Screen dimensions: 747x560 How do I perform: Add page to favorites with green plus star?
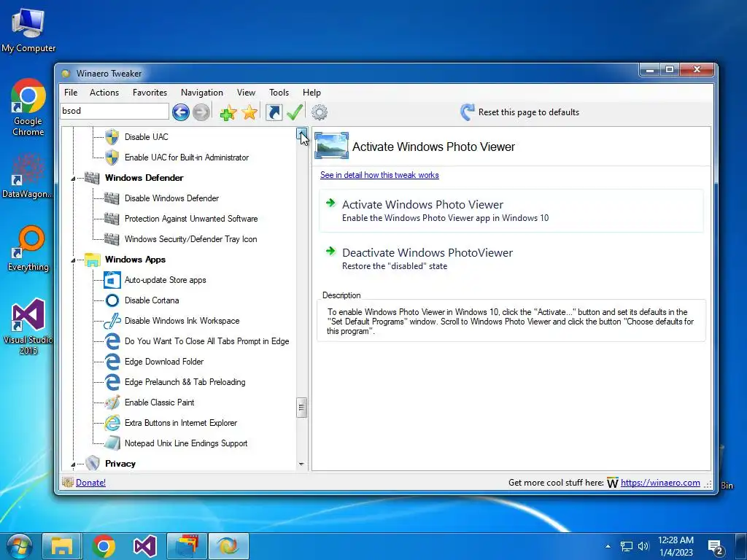228,113
